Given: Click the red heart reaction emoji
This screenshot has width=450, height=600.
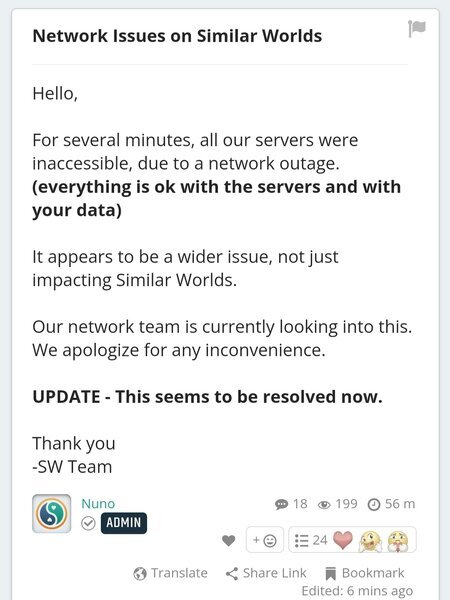Looking at the screenshot, I should [343, 540].
